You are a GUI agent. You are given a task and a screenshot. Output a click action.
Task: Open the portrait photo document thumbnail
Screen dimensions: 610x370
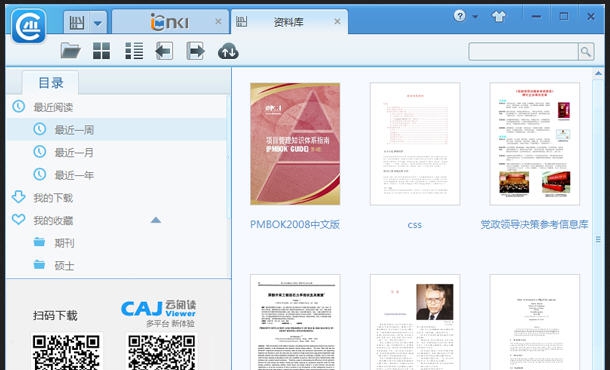coord(415,322)
